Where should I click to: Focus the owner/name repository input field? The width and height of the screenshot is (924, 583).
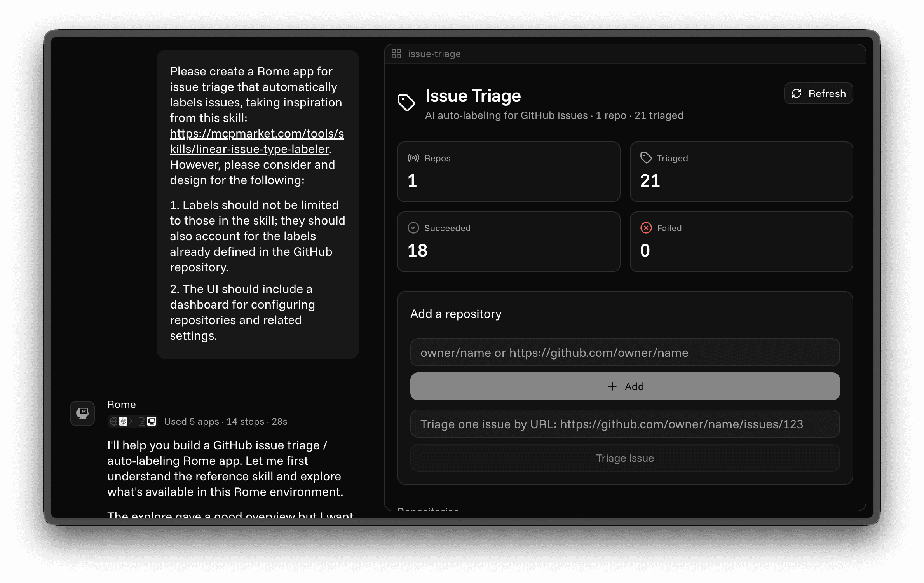click(625, 353)
